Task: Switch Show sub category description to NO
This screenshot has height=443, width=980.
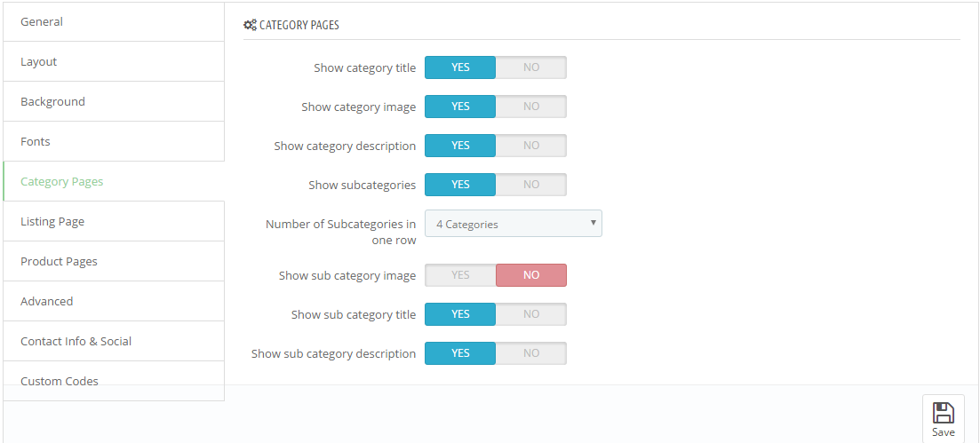Action: [531, 353]
